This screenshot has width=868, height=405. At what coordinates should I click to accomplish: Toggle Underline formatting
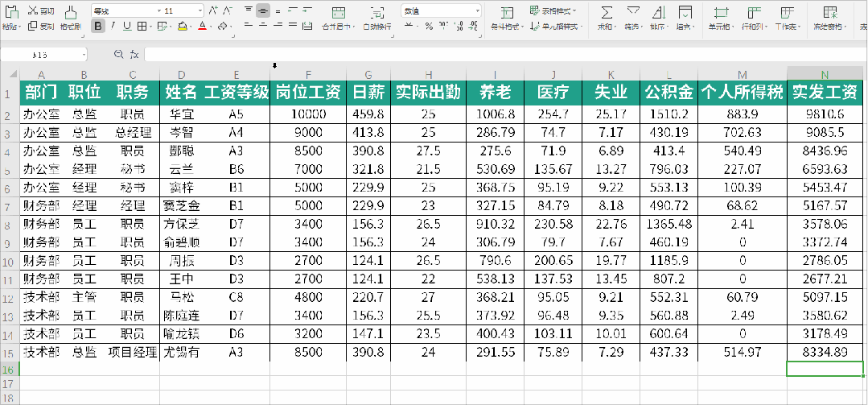(127, 26)
